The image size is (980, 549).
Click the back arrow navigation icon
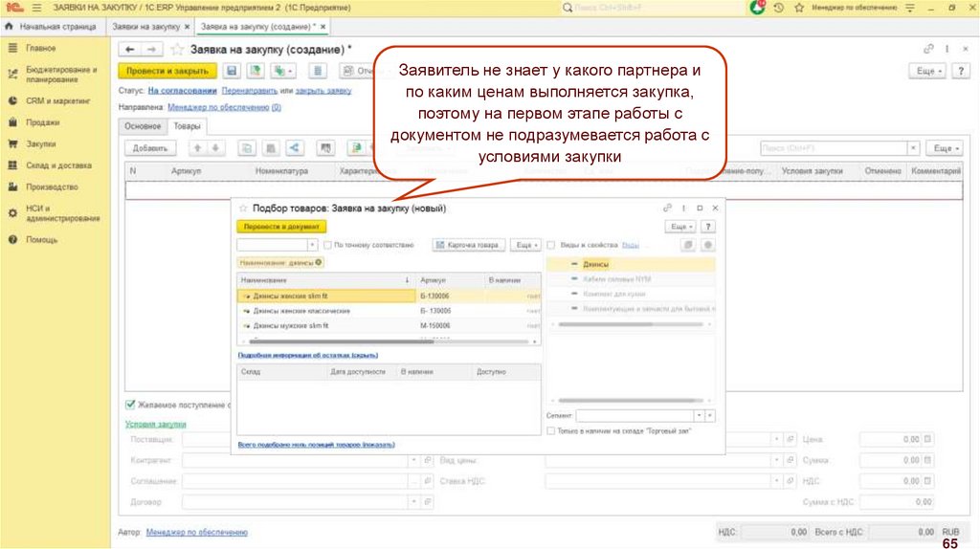tap(129, 49)
